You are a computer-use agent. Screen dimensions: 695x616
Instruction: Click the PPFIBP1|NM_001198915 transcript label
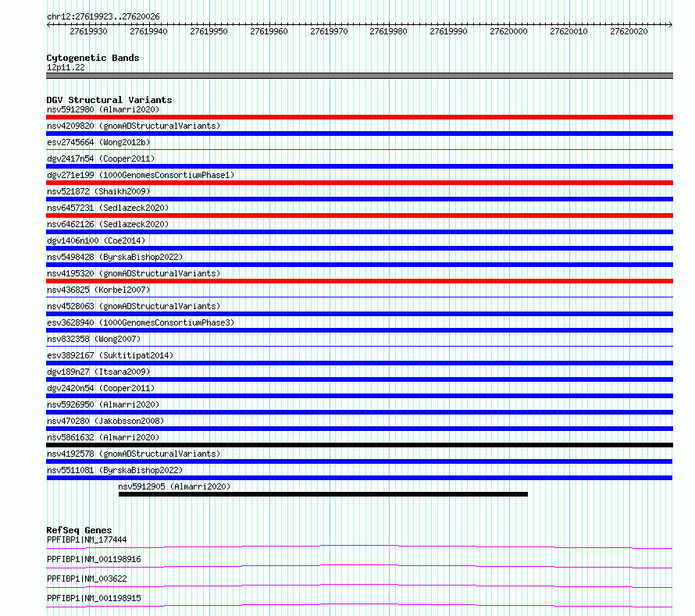pyautogui.click(x=94, y=598)
